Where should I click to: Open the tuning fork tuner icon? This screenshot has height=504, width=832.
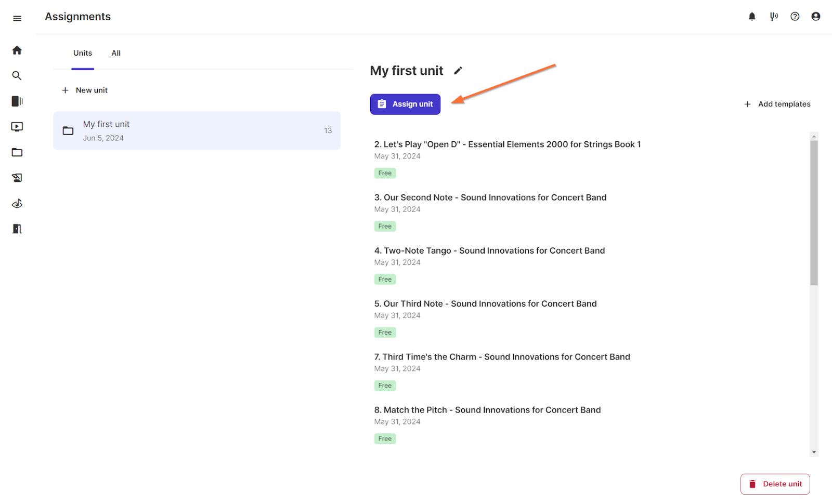tap(774, 17)
